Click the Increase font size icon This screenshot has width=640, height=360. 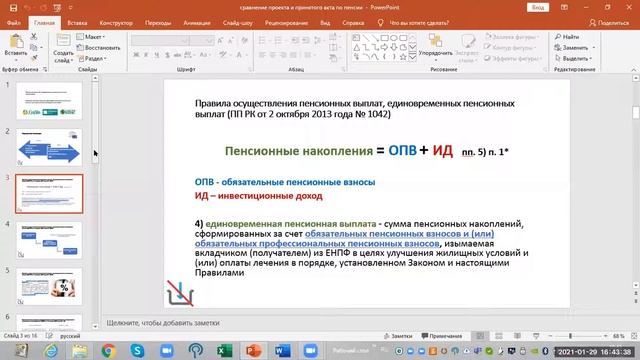click(220, 40)
